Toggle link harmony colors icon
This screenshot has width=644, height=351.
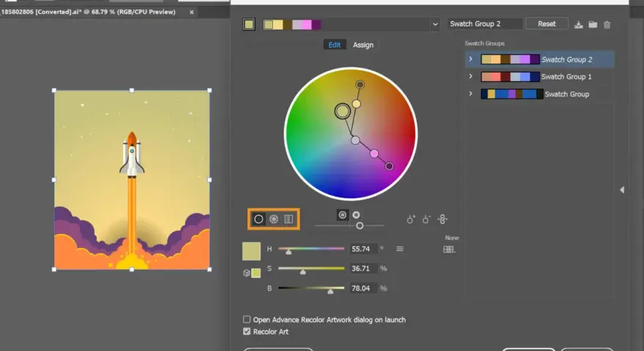[442, 219]
